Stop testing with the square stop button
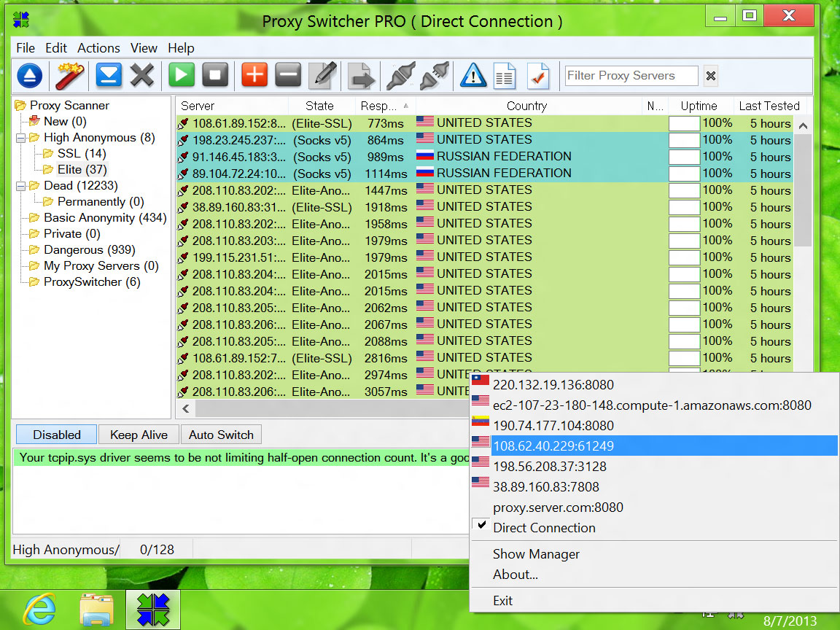Screen dimensions: 840x630 click(215, 76)
